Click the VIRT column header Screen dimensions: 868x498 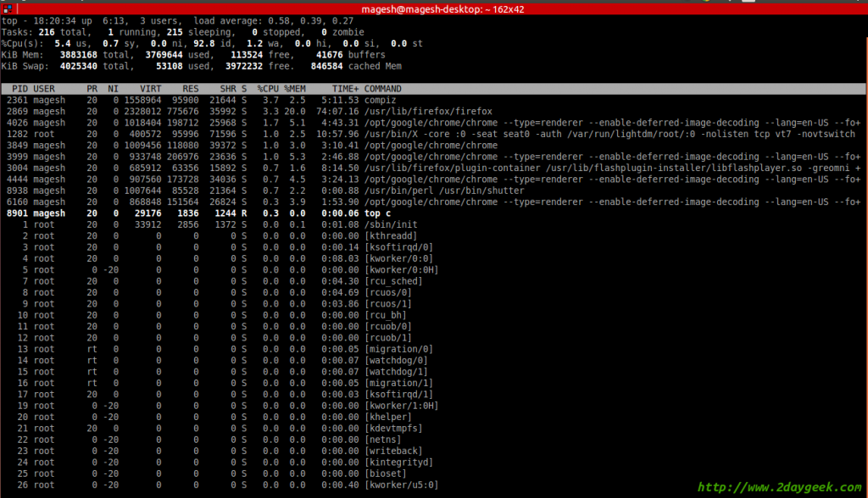[151, 88]
